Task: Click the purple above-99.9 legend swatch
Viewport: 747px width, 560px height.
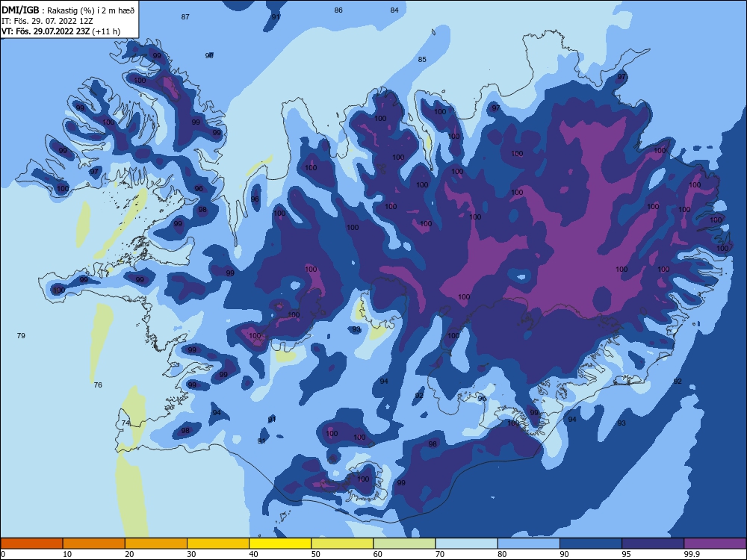Action: pyautogui.click(x=715, y=544)
